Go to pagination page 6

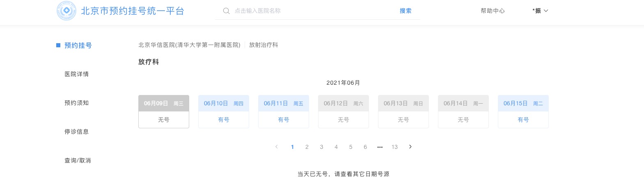(x=365, y=147)
